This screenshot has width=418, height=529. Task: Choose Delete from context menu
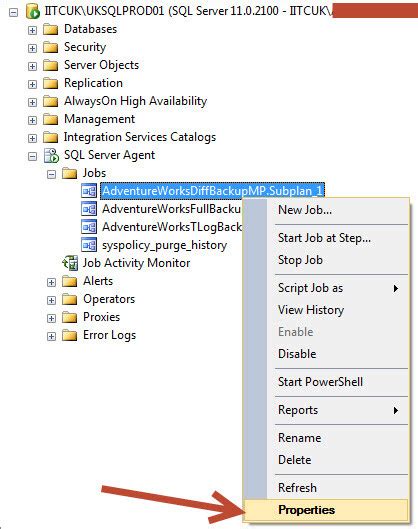337,460
